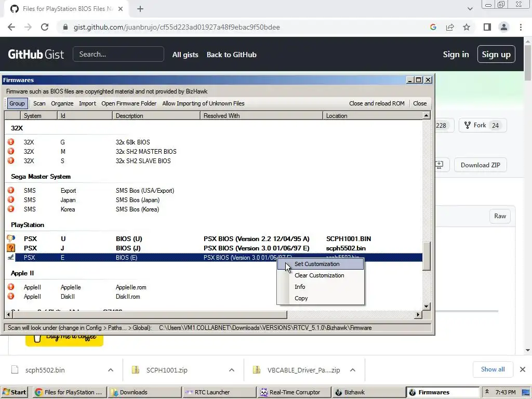Click red status icon for AppleIIe.rom
Screen dimensions: 532x399
(11, 287)
